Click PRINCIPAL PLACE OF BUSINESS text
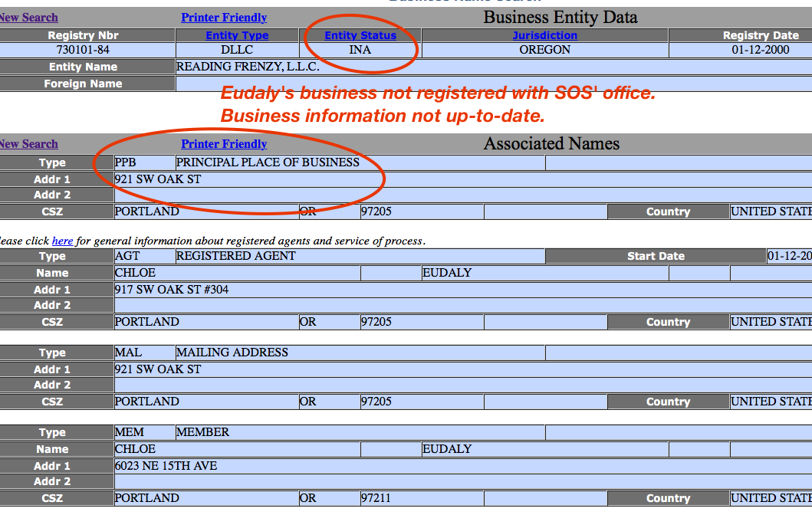The image size is (812, 515). click(268, 162)
